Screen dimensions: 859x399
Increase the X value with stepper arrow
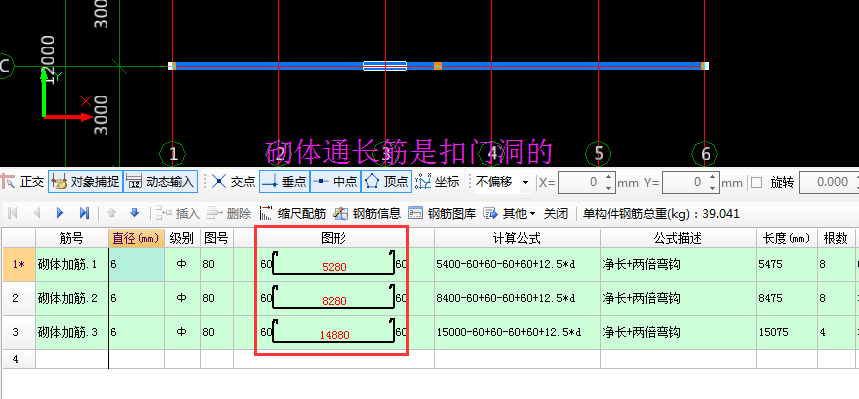click(608, 178)
